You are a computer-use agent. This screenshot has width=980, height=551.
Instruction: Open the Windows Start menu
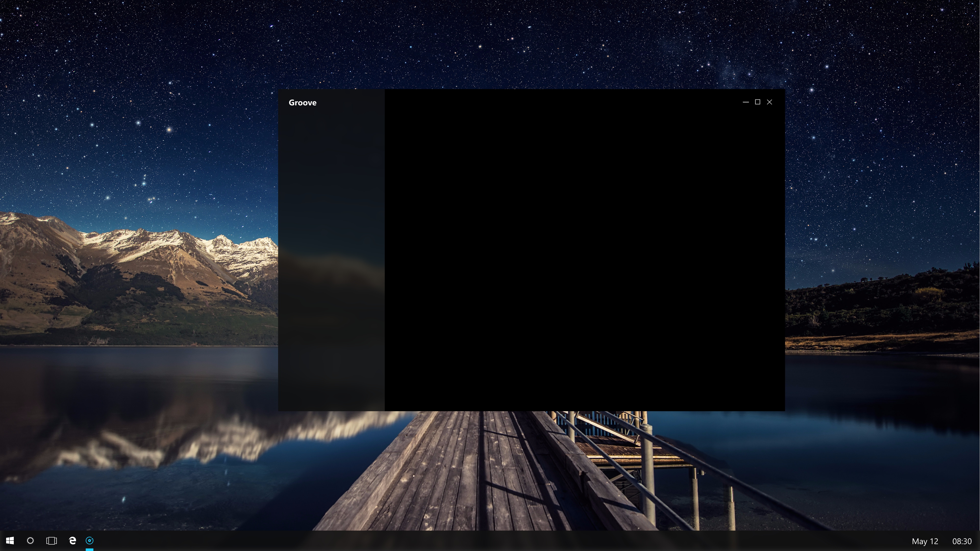point(10,540)
